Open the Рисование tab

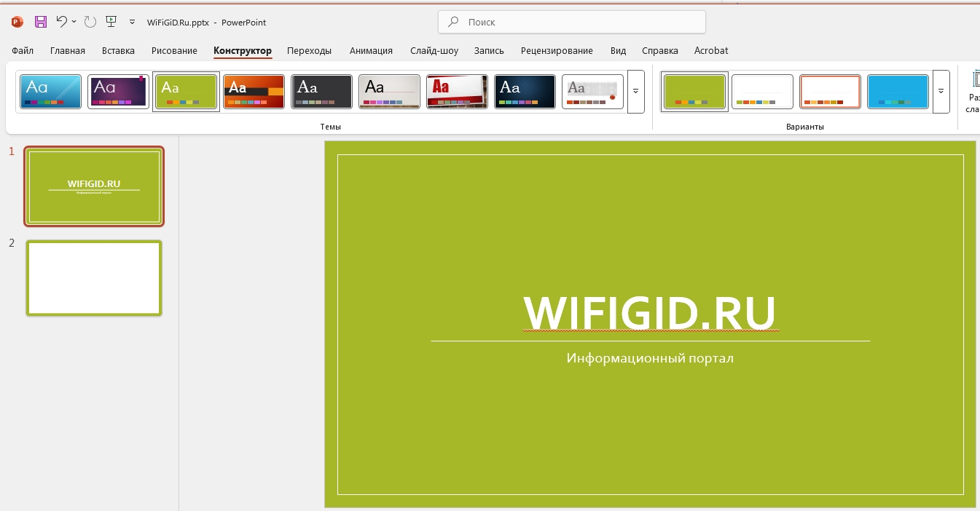(x=174, y=51)
